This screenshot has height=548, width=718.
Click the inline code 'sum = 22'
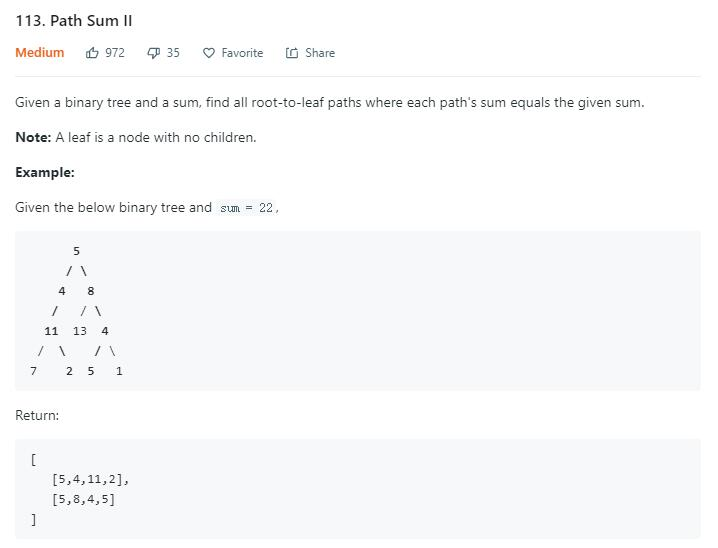coord(246,208)
